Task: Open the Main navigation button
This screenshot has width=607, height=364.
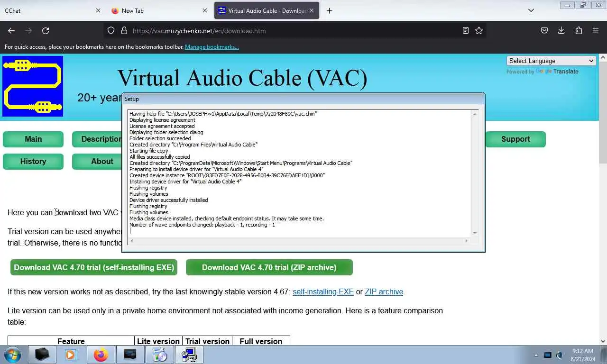Action: (x=33, y=139)
